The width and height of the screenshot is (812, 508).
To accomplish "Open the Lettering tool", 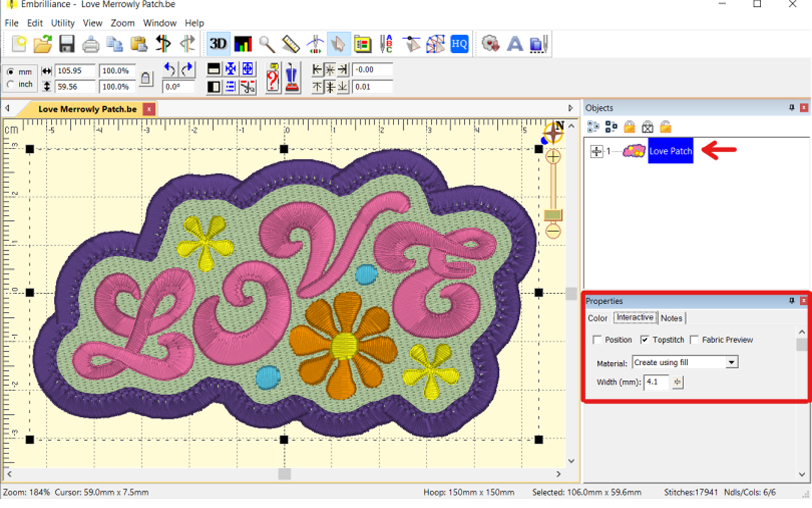I will click(515, 44).
